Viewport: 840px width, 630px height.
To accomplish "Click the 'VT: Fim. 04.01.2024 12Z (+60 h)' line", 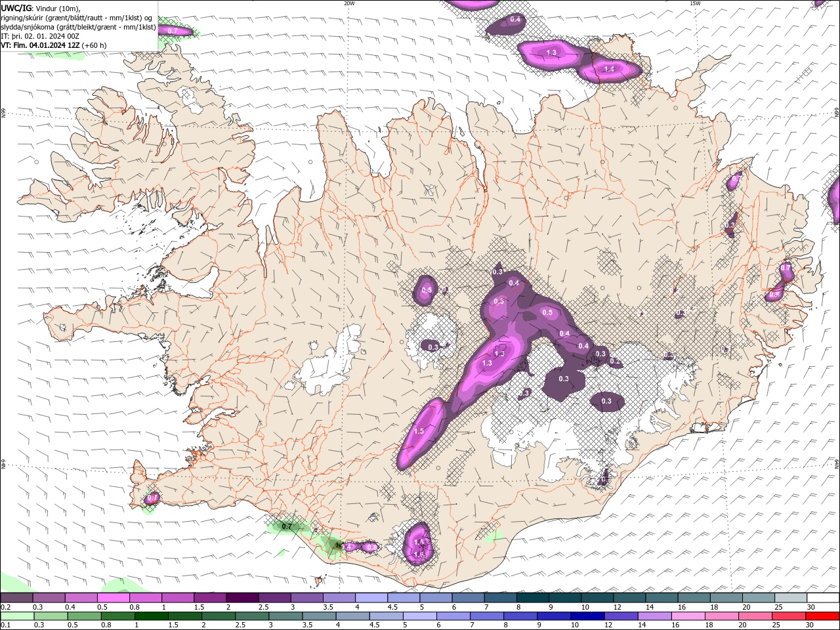I will tap(54, 45).
